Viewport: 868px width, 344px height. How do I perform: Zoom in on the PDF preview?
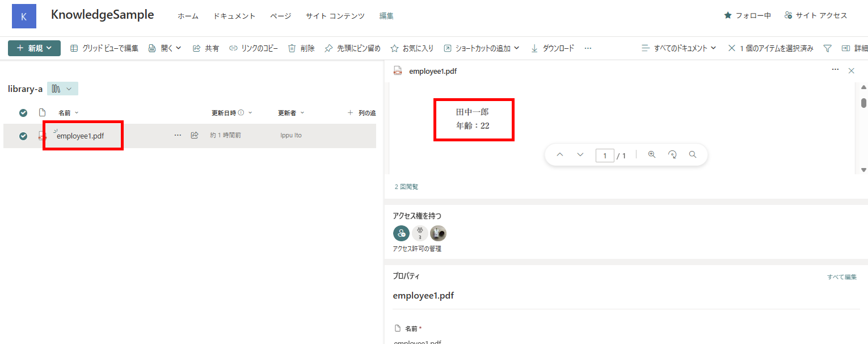tap(651, 154)
